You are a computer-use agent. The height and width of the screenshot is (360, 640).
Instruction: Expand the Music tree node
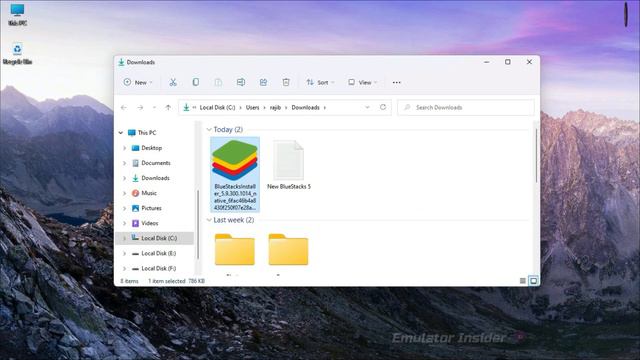124,193
